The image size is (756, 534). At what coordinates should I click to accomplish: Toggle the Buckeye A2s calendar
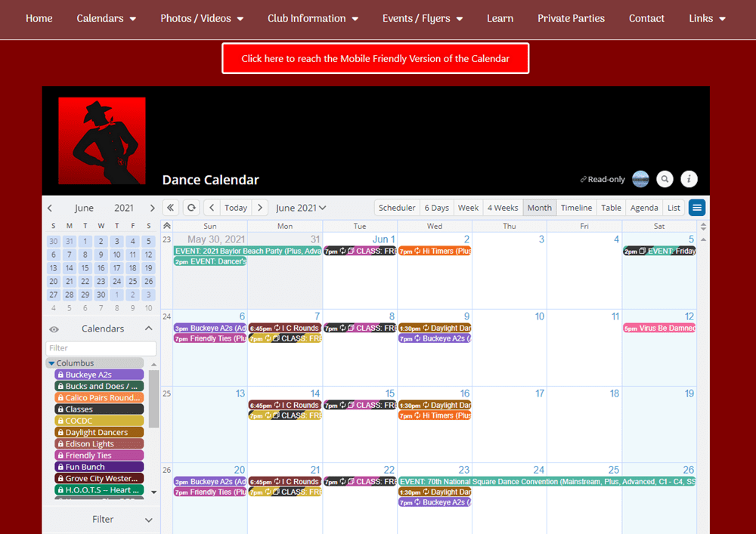[x=99, y=375]
